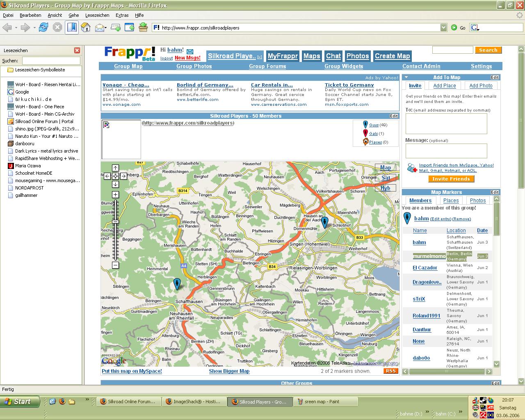Click the Places house marker icon
Image resolution: width=525 pixels, height=420 pixels.
tap(366, 142)
